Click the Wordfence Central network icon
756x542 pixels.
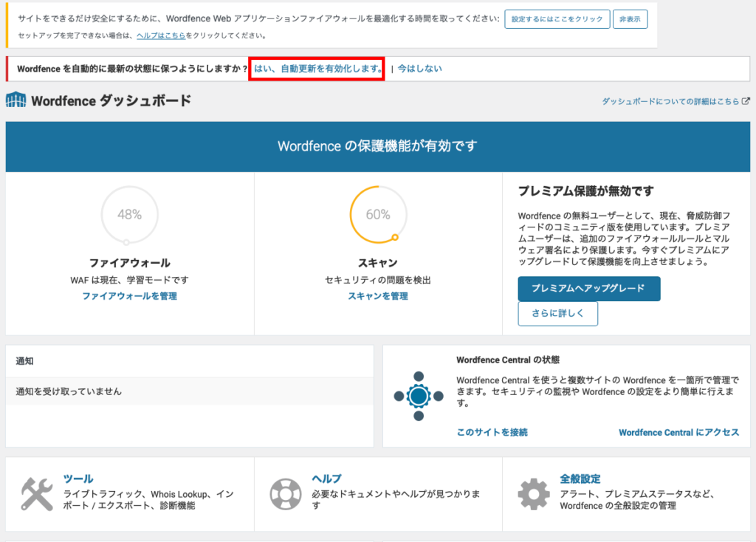click(x=418, y=396)
